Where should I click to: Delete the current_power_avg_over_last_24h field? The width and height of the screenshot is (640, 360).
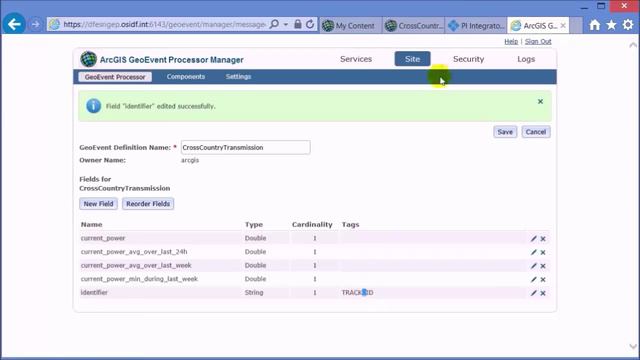(543, 252)
